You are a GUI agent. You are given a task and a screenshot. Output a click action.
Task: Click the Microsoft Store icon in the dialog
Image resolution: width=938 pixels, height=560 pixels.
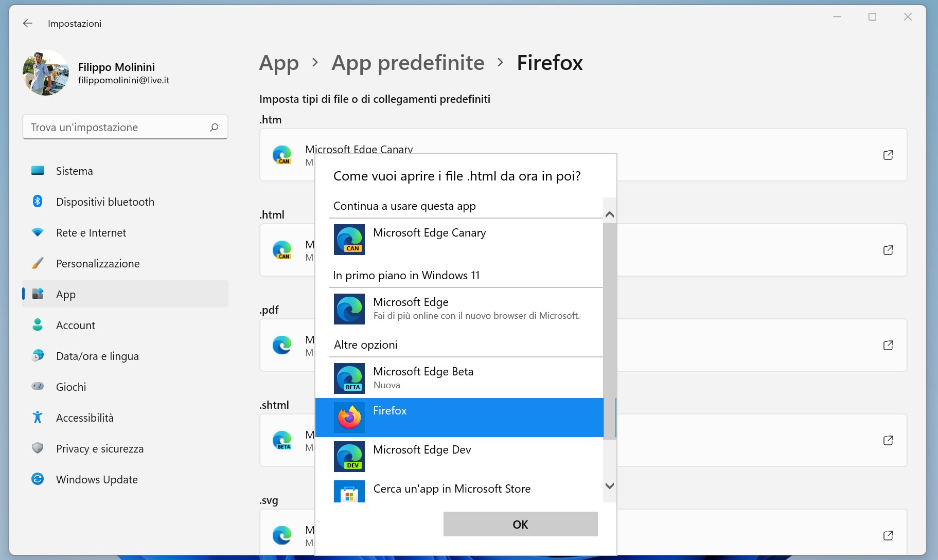tap(349, 491)
